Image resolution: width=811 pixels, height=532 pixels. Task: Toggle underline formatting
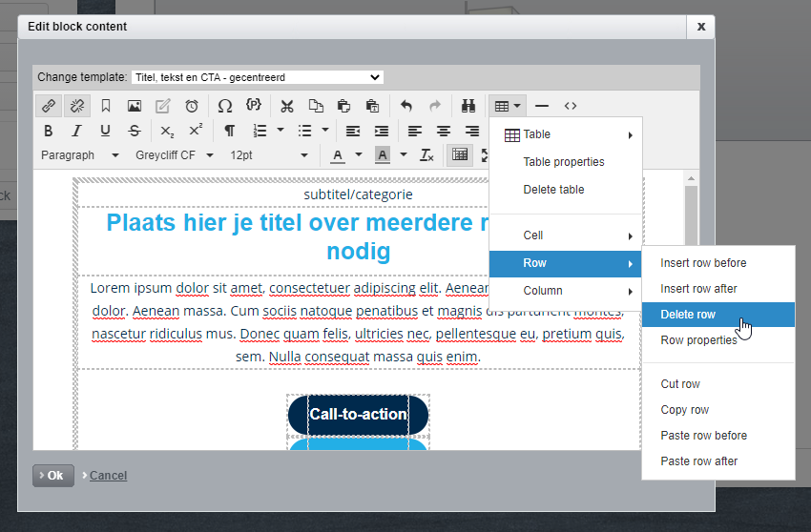coord(106,131)
